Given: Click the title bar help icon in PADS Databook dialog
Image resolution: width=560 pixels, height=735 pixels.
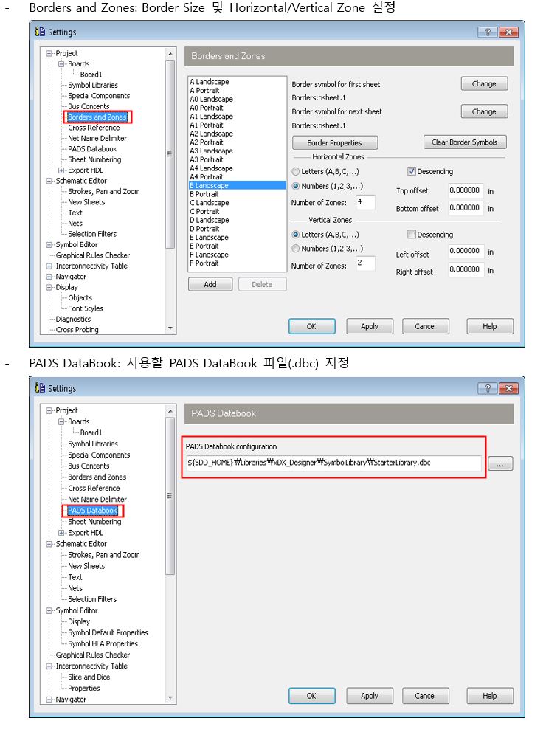Looking at the screenshot, I should [x=487, y=388].
